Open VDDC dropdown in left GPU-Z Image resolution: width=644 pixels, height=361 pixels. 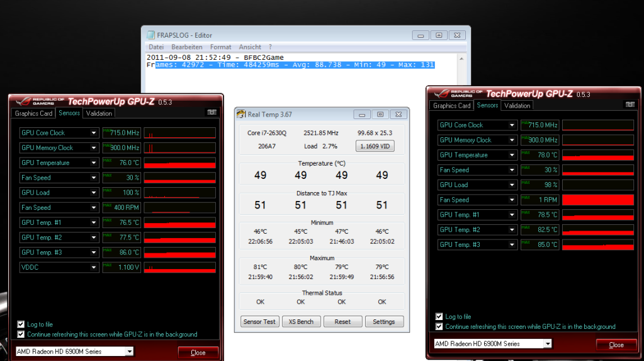94,267
